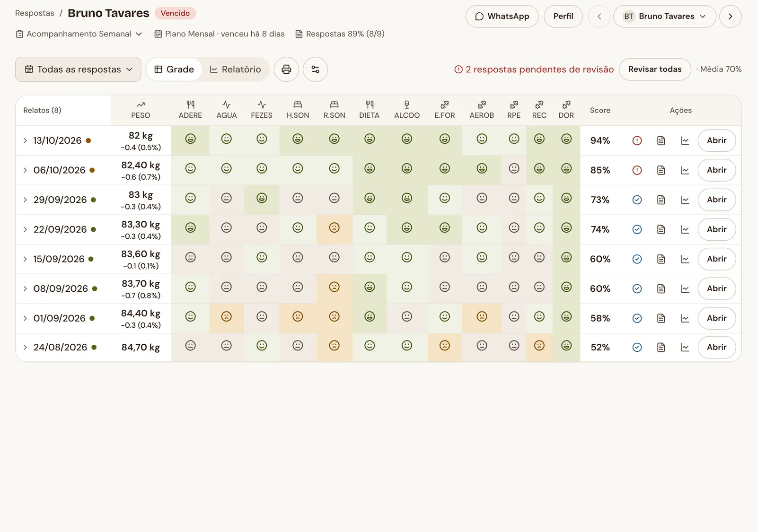Expand the 24/08/2026 report row
757x532 pixels.
point(25,348)
